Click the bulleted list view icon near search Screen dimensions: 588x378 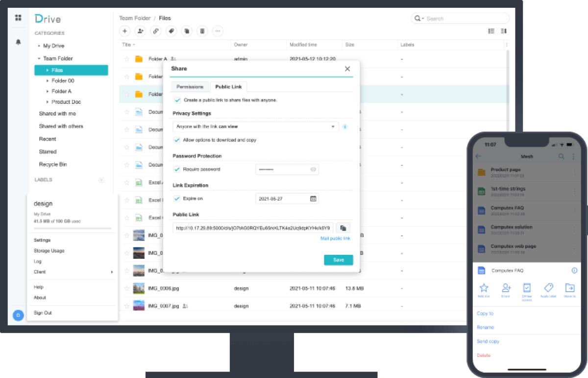point(491,31)
